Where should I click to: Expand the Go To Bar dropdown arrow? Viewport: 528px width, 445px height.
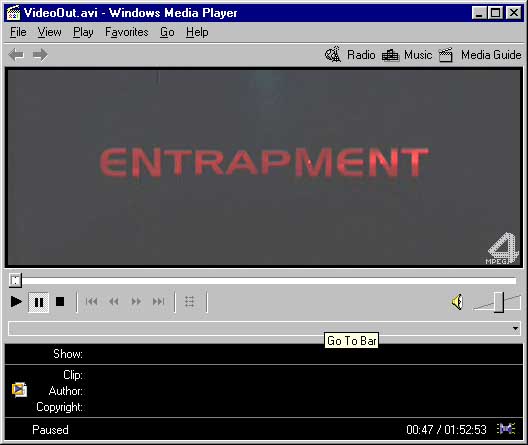[x=515, y=328]
